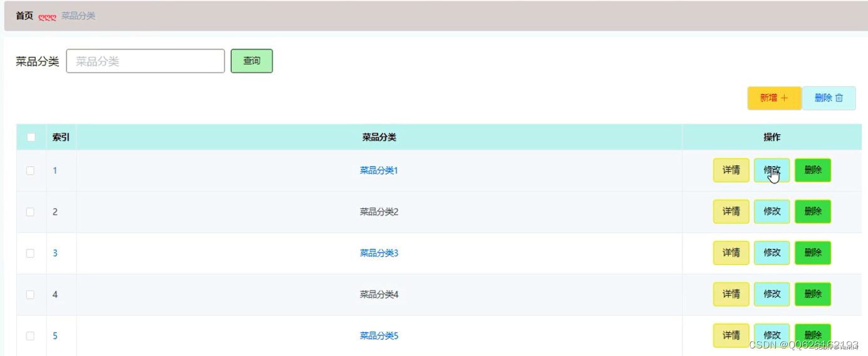Click the yellow 新增 add button
This screenshot has width=868, height=356.
click(774, 98)
